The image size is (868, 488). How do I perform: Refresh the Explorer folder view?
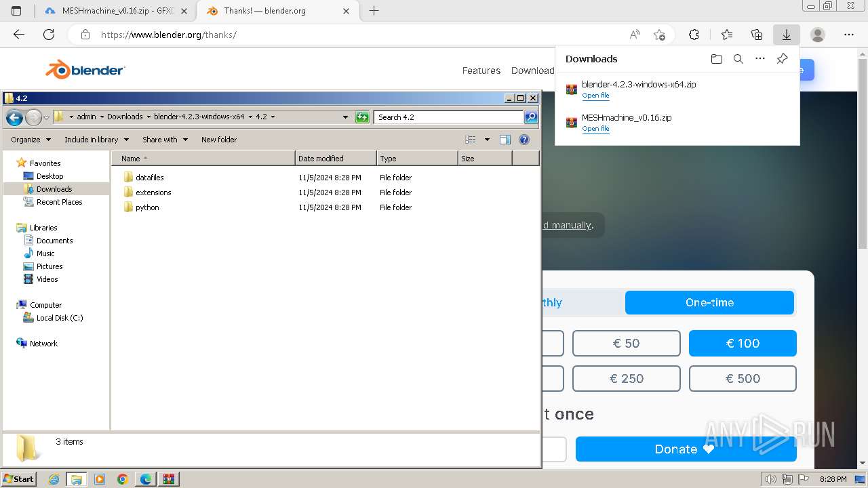(362, 117)
